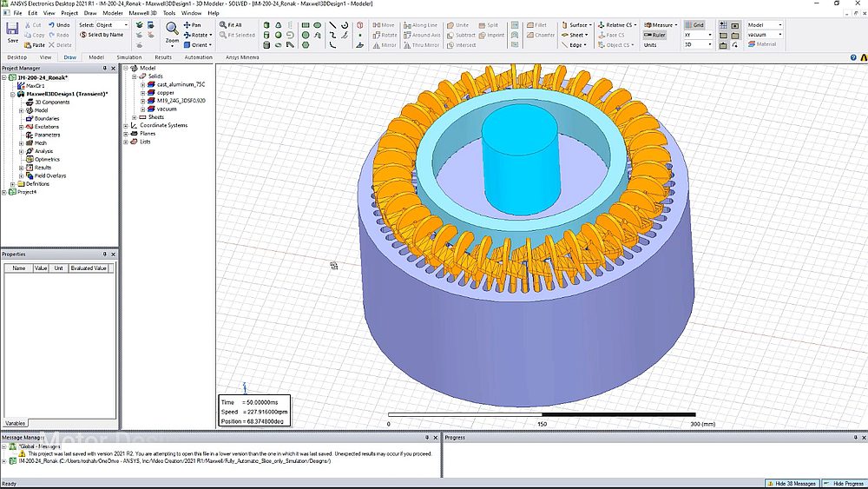868x489 pixels.
Task: Open the help question mark icon
Action: 853,57
